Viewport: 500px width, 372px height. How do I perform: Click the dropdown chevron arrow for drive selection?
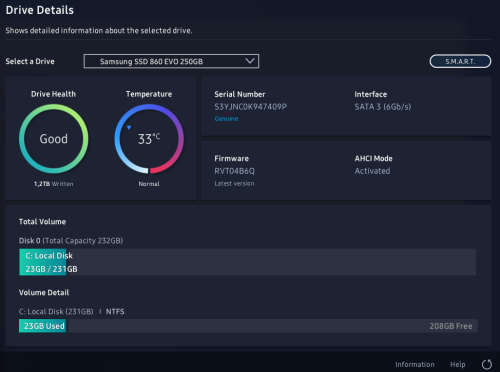(250, 61)
